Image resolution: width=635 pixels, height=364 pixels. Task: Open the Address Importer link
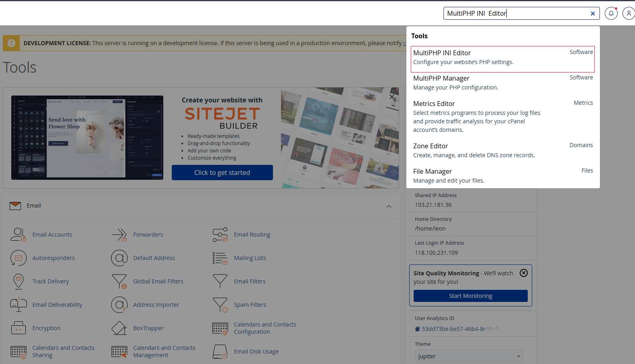[156, 305]
